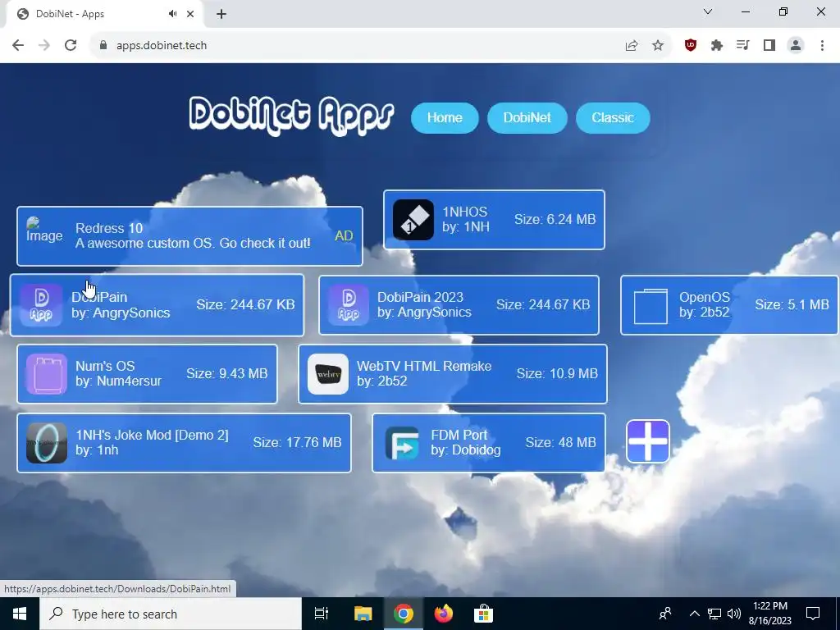
Task: Open the notification center icon
Action: (813, 614)
